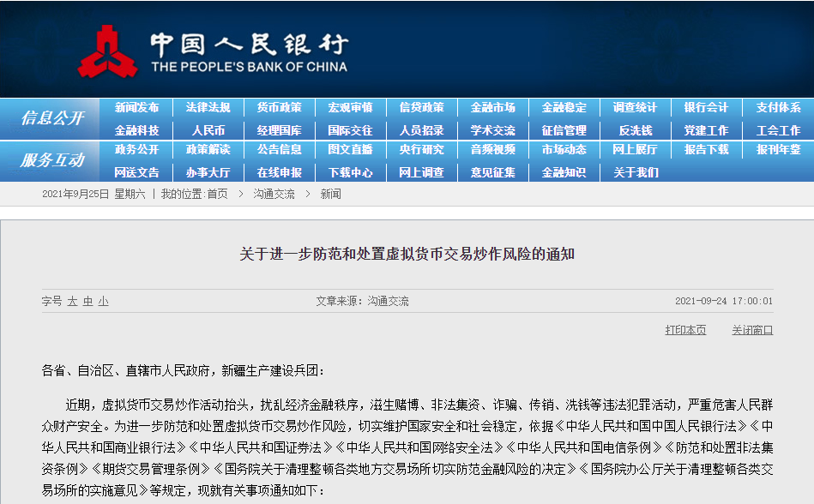The width and height of the screenshot is (814, 504).
Task: Visit 下载中心 link
Action: pyautogui.click(x=350, y=172)
